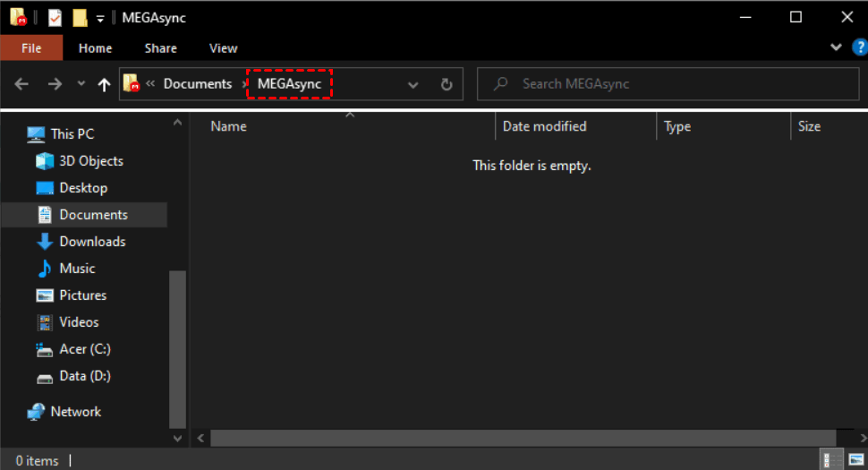This screenshot has height=470, width=868.
Task: Go forward with the right arrow
Action: [x=55, y=84]
